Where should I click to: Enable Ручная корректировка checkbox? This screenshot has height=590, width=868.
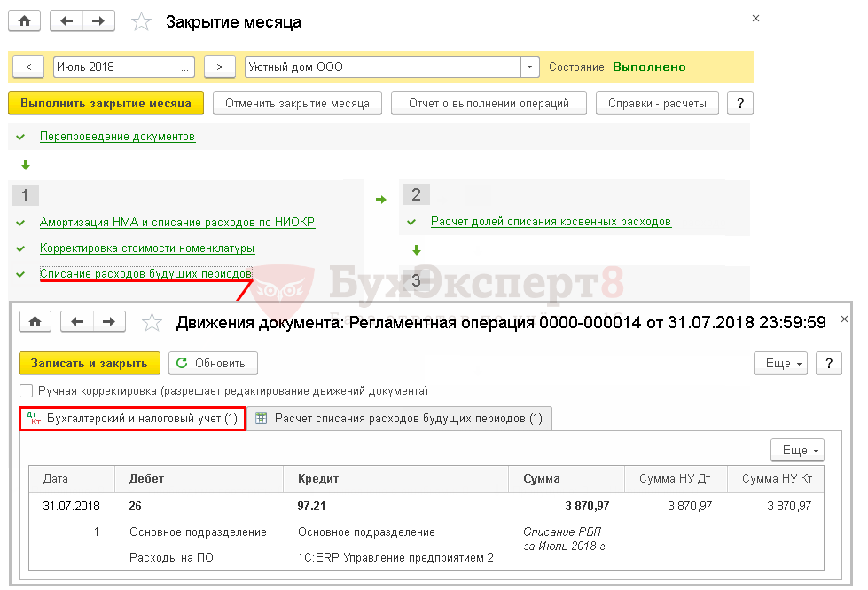pyautogui.click(x=26, y=391)
